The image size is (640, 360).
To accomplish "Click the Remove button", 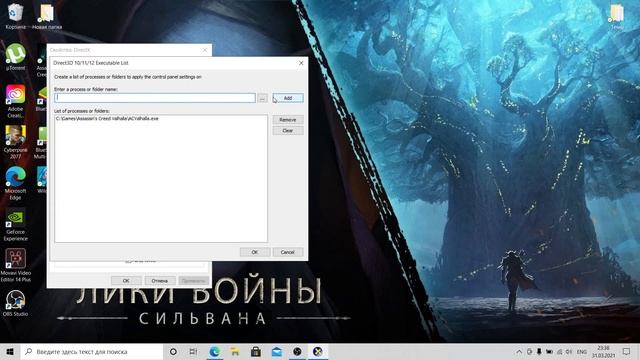I will (x=288, y=120).
